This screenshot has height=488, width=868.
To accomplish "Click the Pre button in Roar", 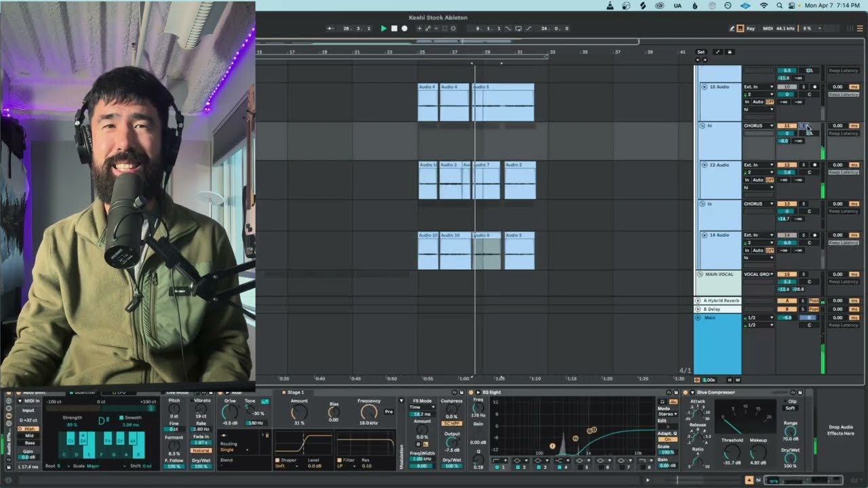I will pyautogui.click(x=389, y=411).
